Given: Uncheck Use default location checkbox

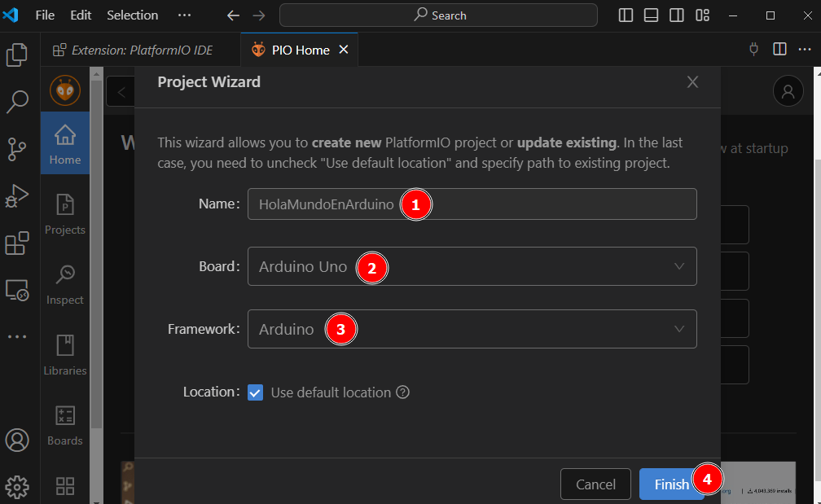Looking at the screenshot, I should [x=256, y=392].
